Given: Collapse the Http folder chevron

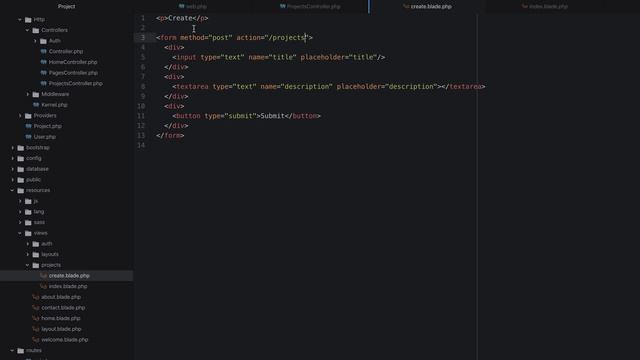Looking at the screenshot, I should [x=20, y=20].
